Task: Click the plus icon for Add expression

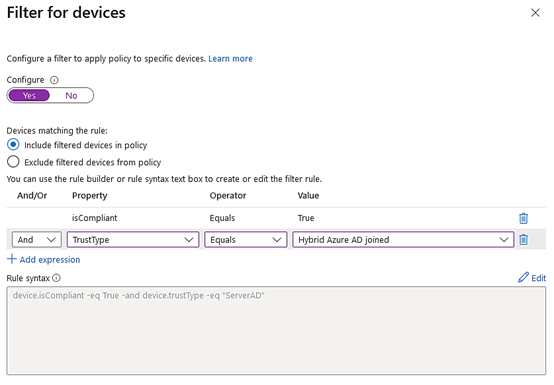Action: point(12,259)
